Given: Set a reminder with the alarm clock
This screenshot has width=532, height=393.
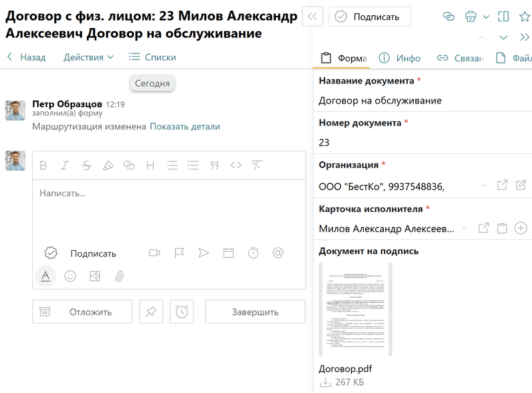Looking at the screenshot, I should click(x=182, y=312).
